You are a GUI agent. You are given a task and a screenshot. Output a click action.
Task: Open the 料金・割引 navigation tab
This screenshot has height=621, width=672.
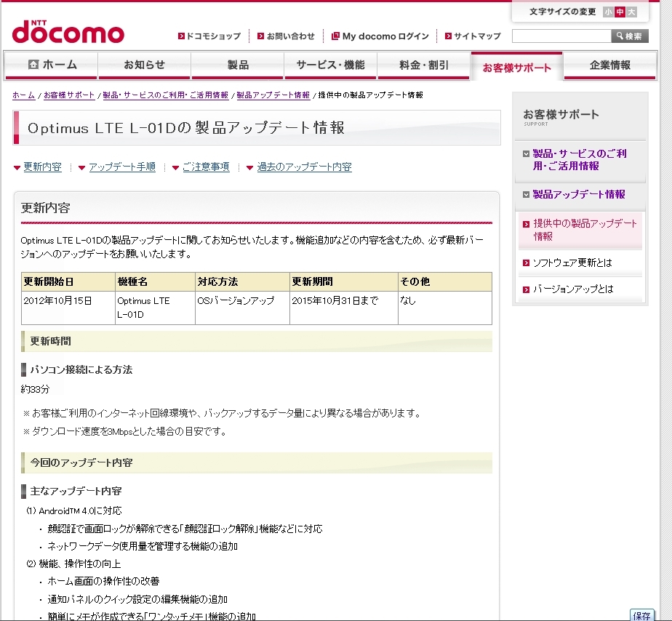[x=423, y=65]
